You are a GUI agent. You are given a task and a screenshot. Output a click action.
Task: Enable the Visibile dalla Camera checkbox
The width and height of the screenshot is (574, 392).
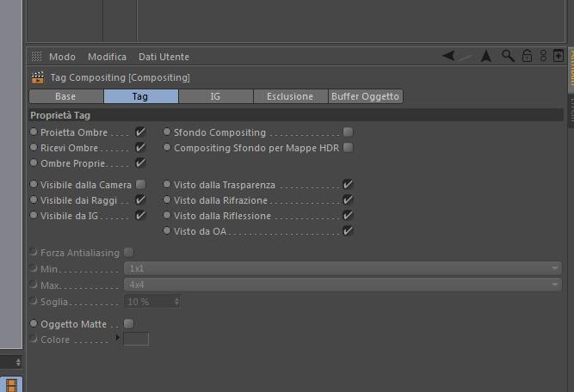pyautogui.click(x=141, y=184)
